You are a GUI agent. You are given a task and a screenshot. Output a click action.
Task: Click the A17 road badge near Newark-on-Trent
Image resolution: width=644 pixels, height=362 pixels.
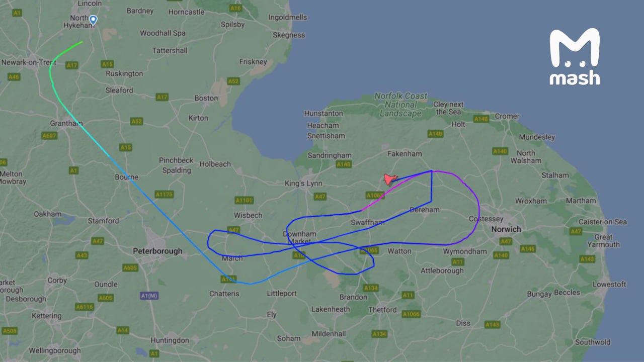[x=72, y=65]
